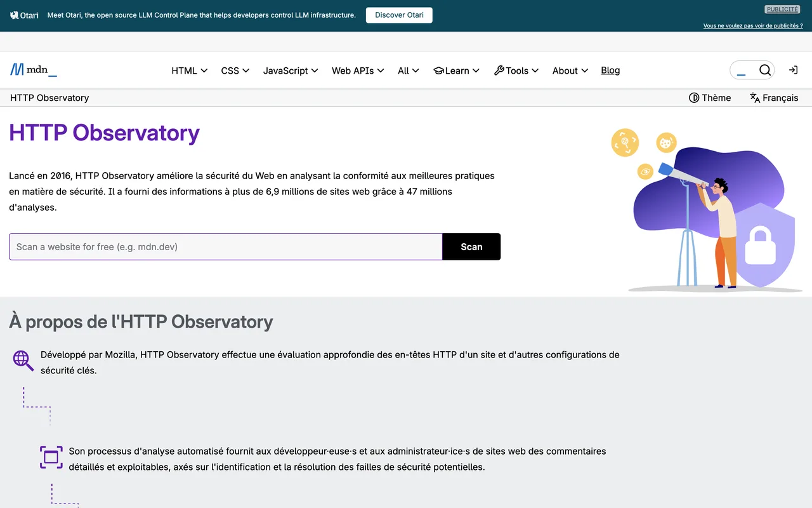Click the 'Lancé en 2016' intro paragraph
Screen dimensions: 812x508
tap(252, 191)
